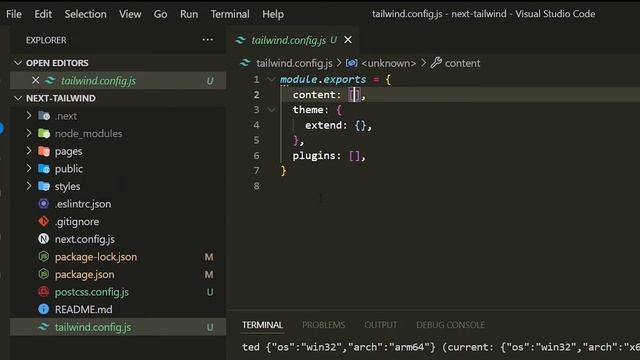Open the Edit menu

pos(43,14)
